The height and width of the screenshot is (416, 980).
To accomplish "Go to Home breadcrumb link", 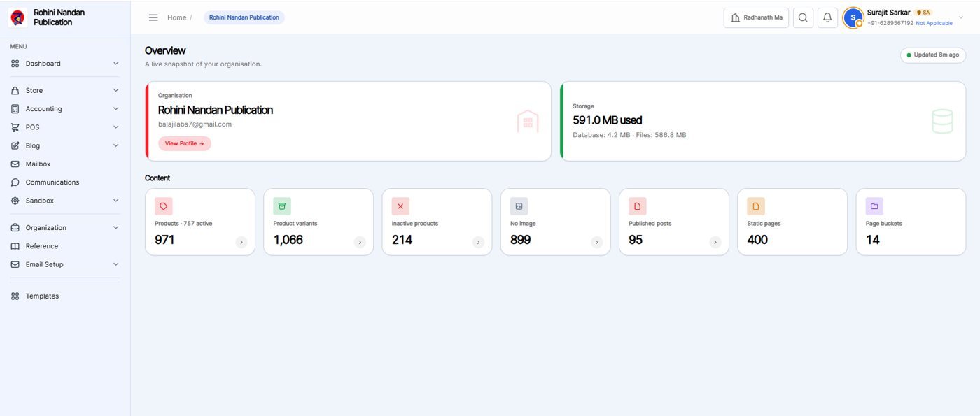I will (x=176, y=17).
